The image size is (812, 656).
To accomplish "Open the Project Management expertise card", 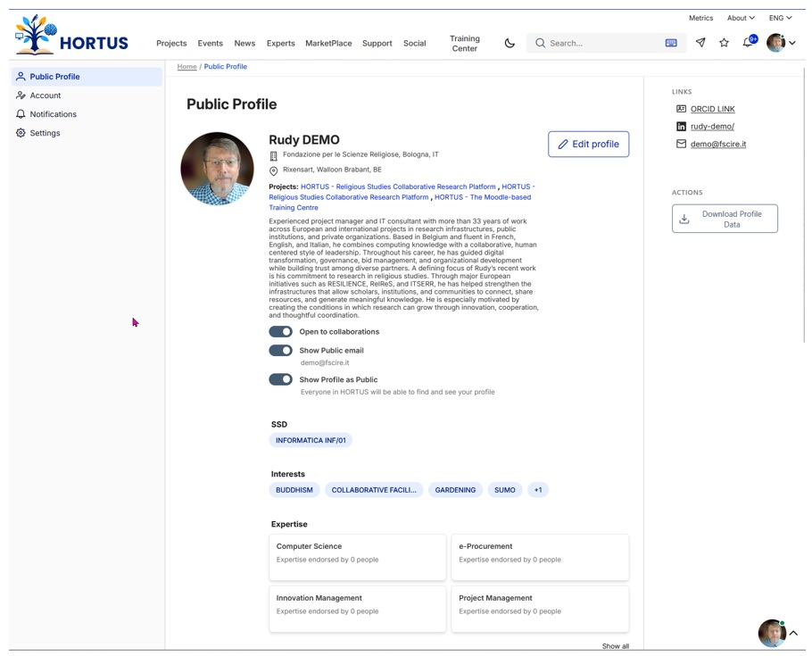I will click(x=540, y=609).
